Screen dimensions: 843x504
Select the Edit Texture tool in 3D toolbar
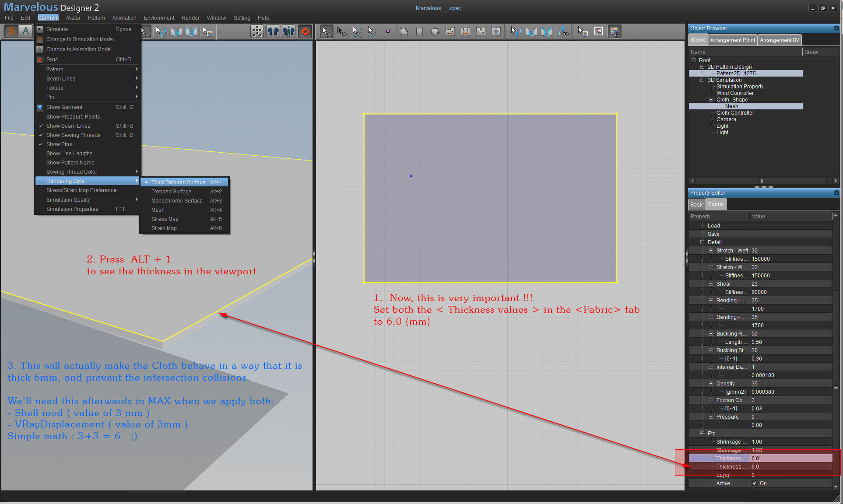pos(207,31)
